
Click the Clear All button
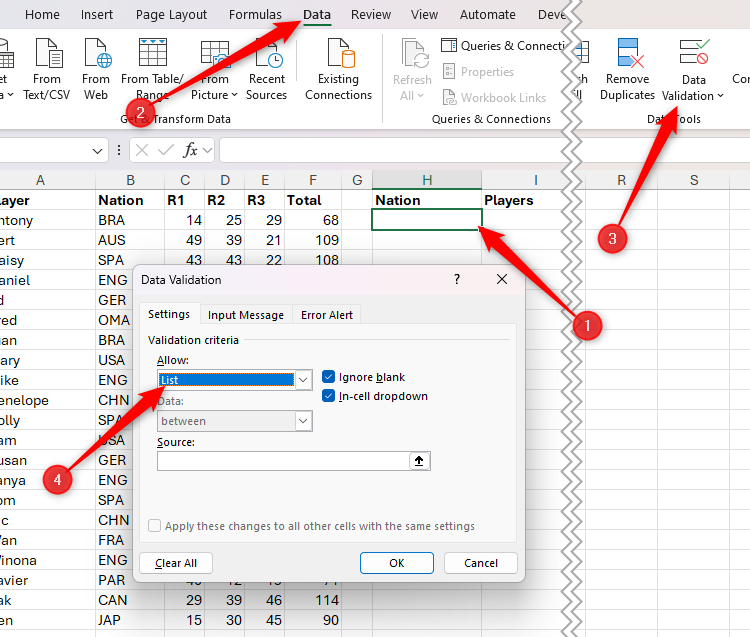[175, 563]
